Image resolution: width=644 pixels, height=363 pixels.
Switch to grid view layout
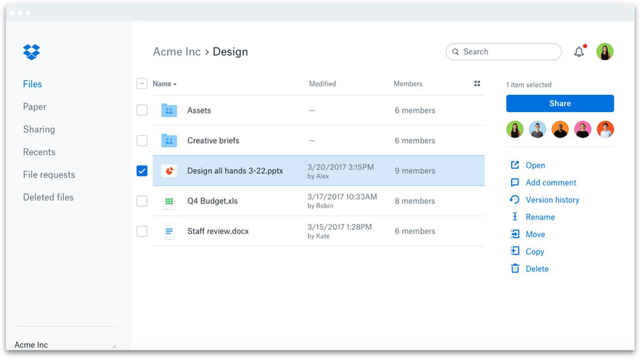tap(477, 83)
